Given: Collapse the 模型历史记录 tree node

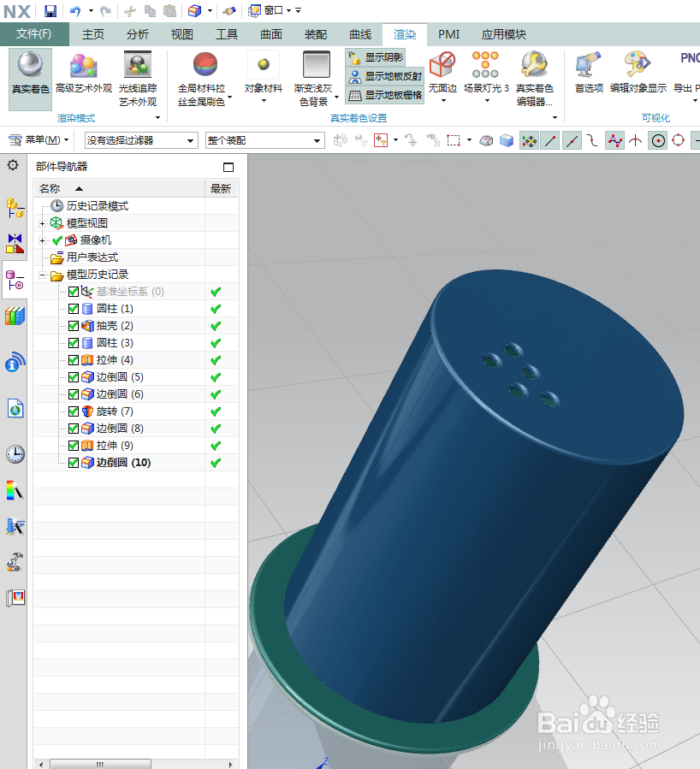Looking at the screenshot, I should pyautogui.click(x=43, y=274).
